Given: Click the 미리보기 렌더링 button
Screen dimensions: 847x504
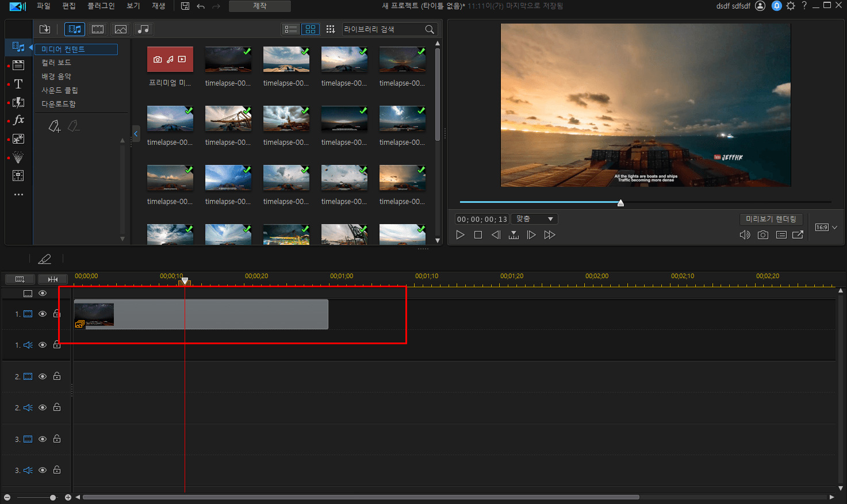Looking at the screenshot, I should pyautogui.click(x=771, y=219).
